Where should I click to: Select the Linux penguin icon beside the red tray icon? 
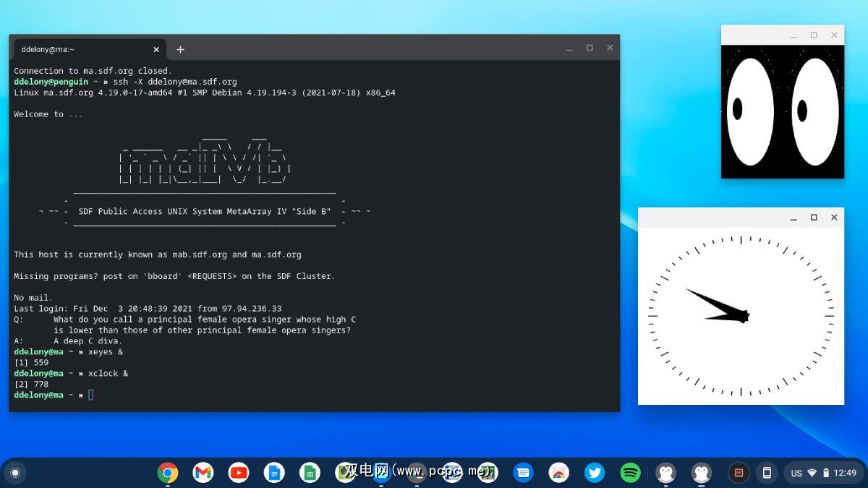[701, 473]
